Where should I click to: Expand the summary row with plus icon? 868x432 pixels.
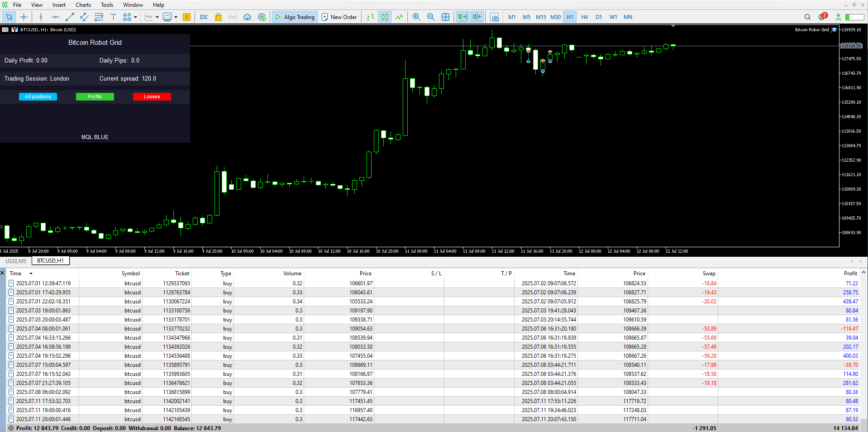point(11,428)
